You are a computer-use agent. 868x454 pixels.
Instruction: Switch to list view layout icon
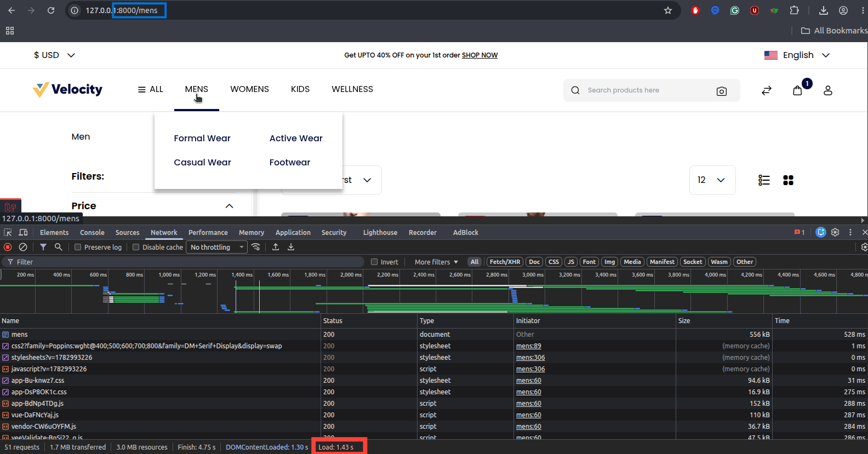(x=764, y=180)
